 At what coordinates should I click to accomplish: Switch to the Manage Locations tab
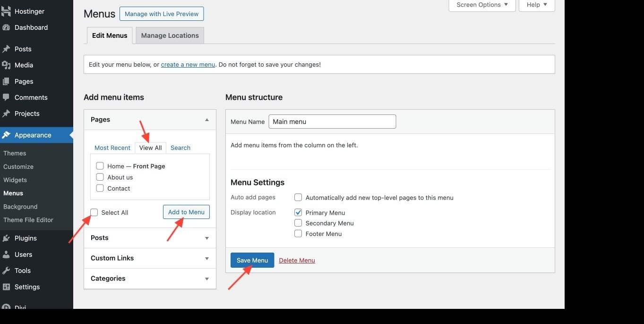[170, 35]
